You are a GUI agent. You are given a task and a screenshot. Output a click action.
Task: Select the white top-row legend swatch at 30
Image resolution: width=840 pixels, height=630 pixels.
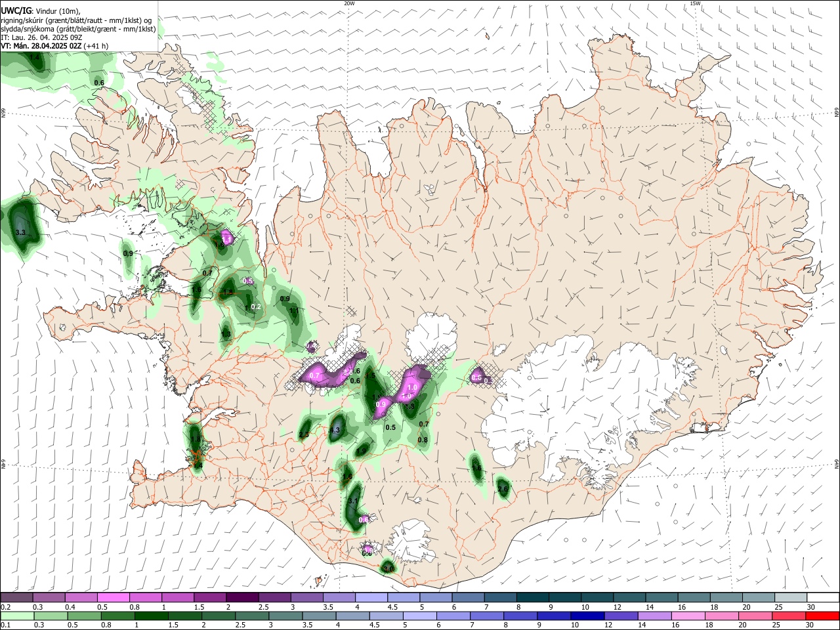point(823,598)
